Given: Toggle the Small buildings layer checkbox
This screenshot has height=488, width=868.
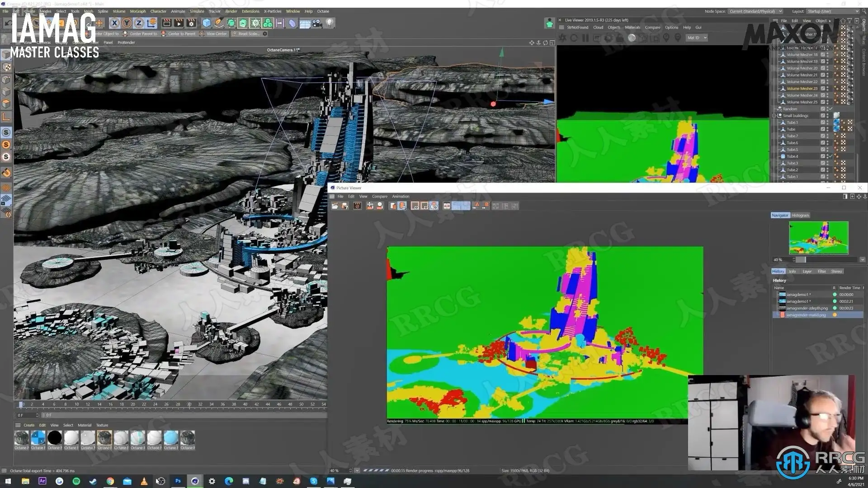Looking at the screenshot, I should pyautogui.click(x=823, y=116).
